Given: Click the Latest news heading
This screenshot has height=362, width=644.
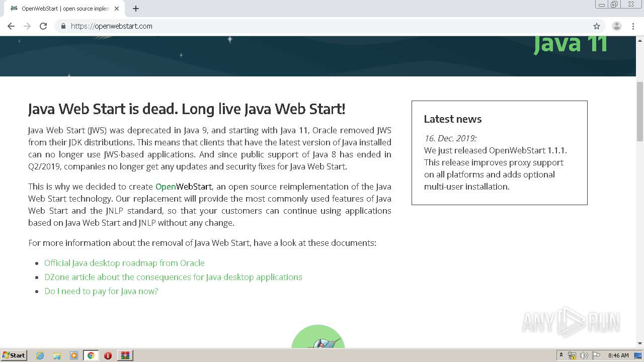Looking at the screenshot, I should tap(453, 119).
